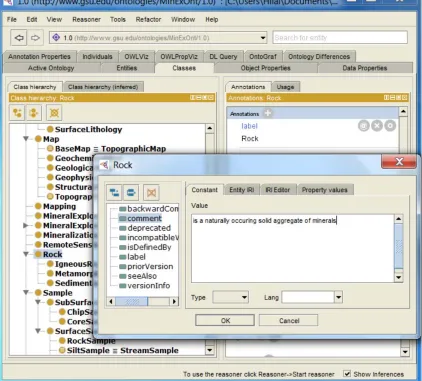Click the remove icon on label annotation
Screen dimensions: 422x381
(377, 126)
